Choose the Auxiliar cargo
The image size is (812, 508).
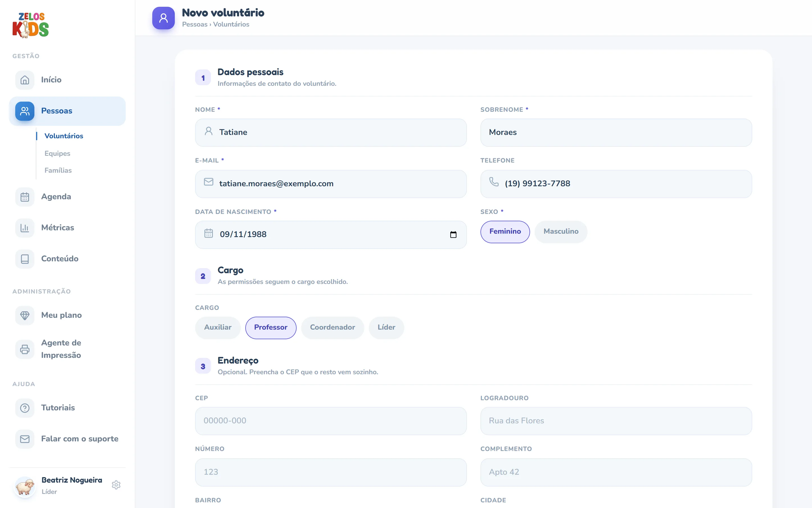point(218,328)
